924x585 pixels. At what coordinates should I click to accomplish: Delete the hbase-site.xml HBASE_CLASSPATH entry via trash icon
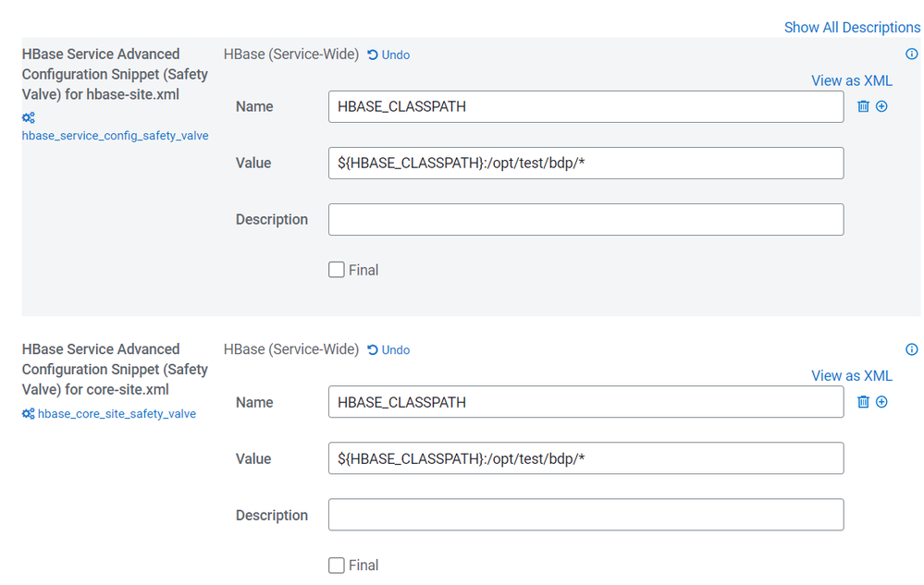tap(863, 106)
